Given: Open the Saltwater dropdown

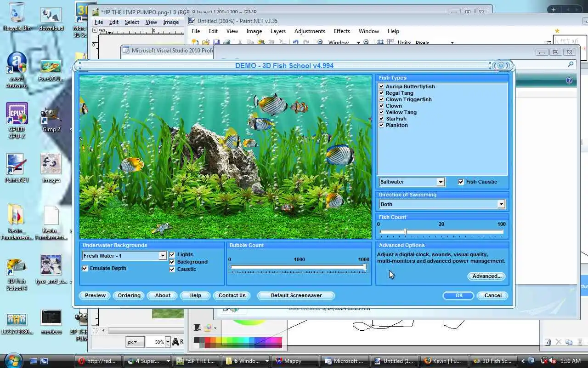Looking at the screenshot, I should (x=440, y=182).
